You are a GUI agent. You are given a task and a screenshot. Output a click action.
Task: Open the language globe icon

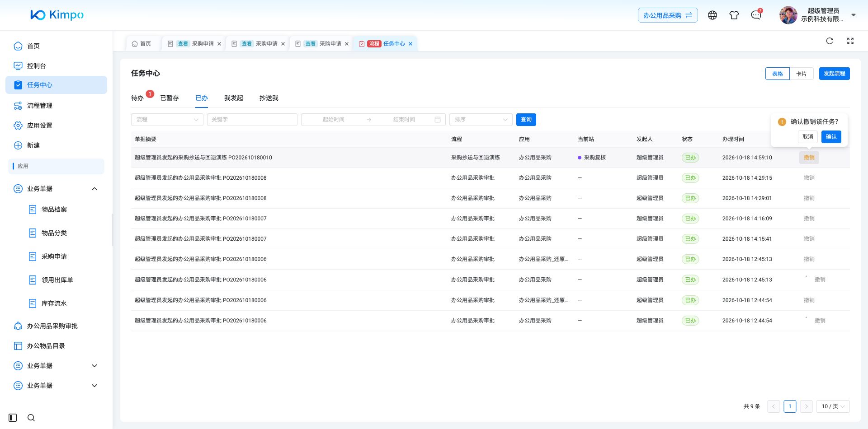712,15
